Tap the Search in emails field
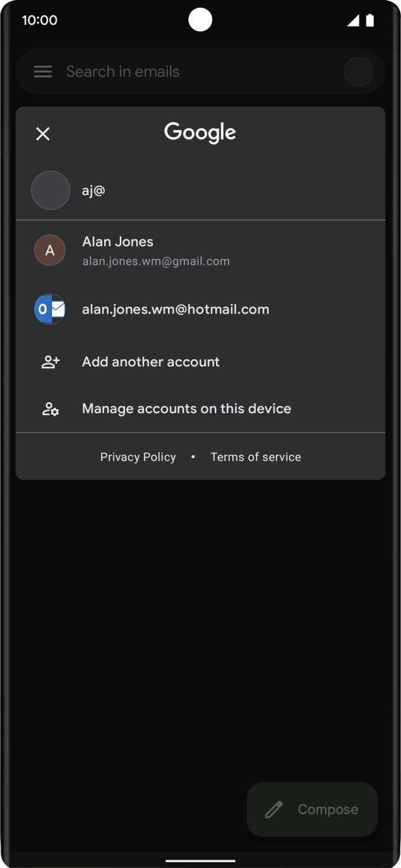Screen dimensions: 401x868 click(200, 72)
